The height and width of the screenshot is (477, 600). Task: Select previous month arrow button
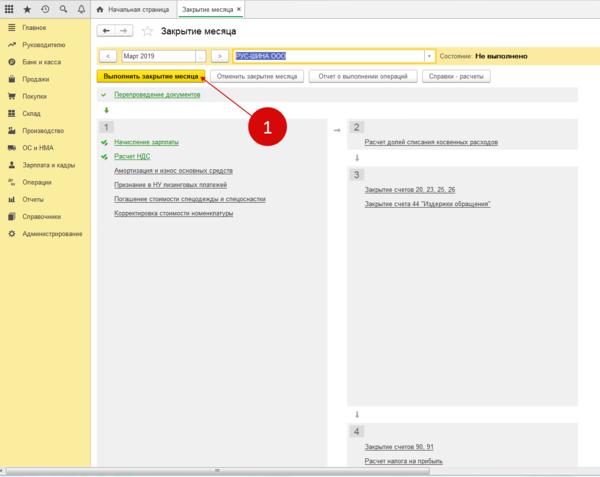[108, 56]
